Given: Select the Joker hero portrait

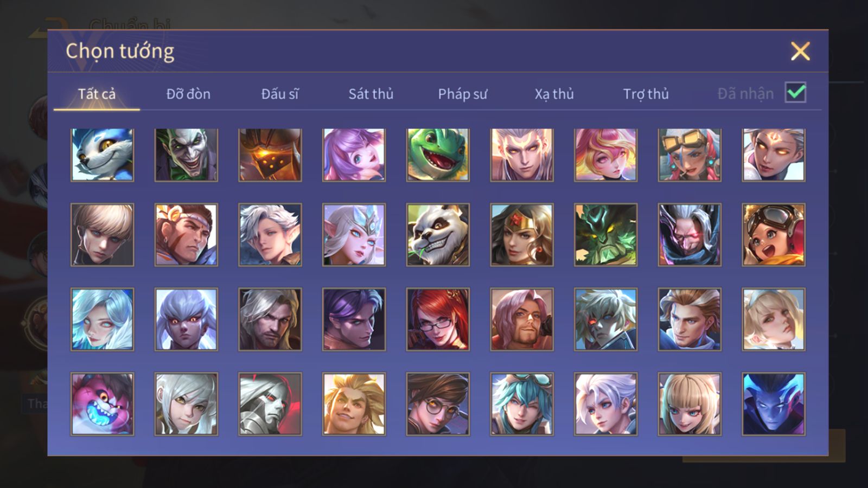Looking at the screenshot, I should coord(186,155).
